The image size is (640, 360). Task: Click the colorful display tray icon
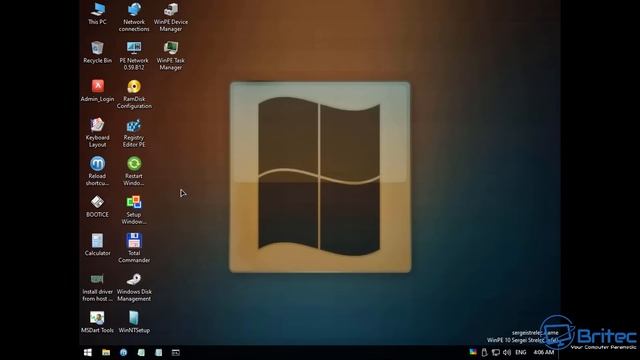click(473, 352)
